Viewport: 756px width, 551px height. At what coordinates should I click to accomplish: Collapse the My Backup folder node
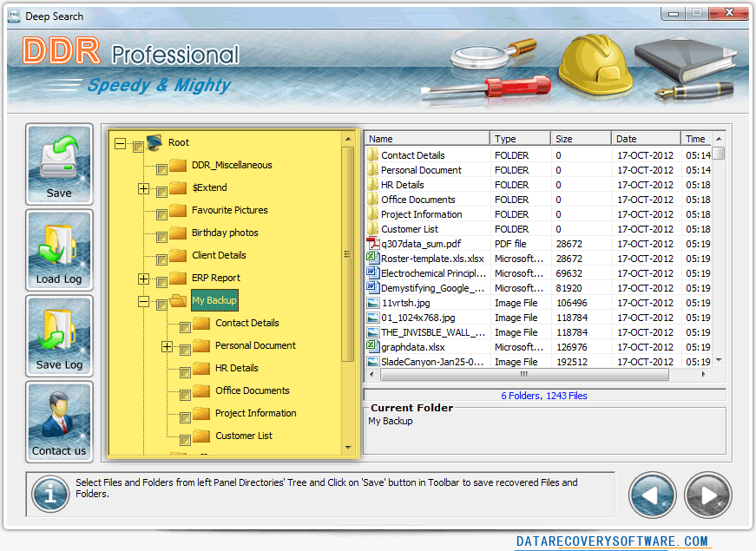pos(144,301)
